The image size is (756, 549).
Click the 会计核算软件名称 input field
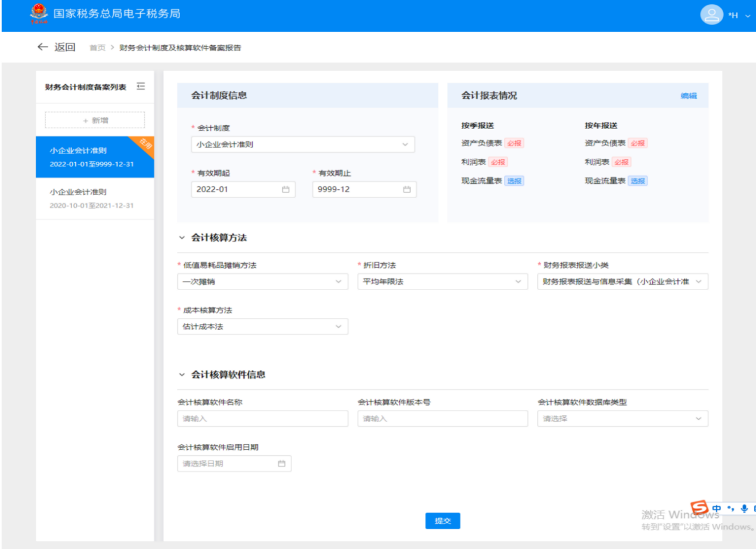click(263, 418)
